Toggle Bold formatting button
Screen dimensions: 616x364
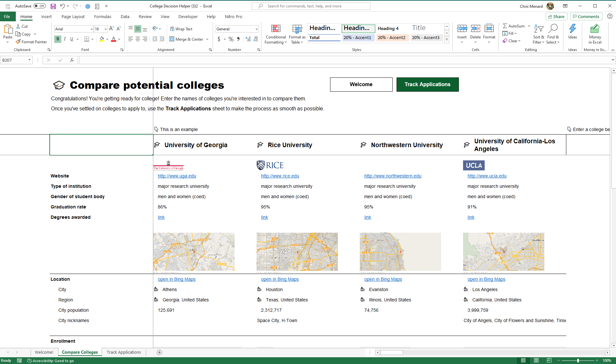pyautogui.click(x=58, y=39)
